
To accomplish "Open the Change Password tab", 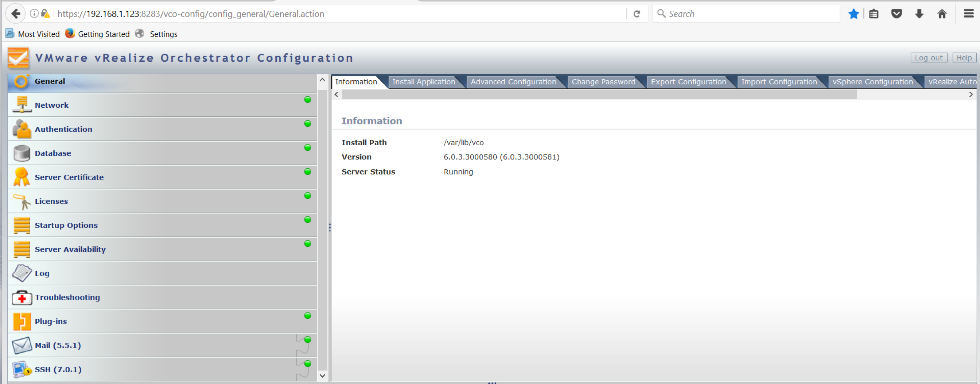I will tap(603, 82).
